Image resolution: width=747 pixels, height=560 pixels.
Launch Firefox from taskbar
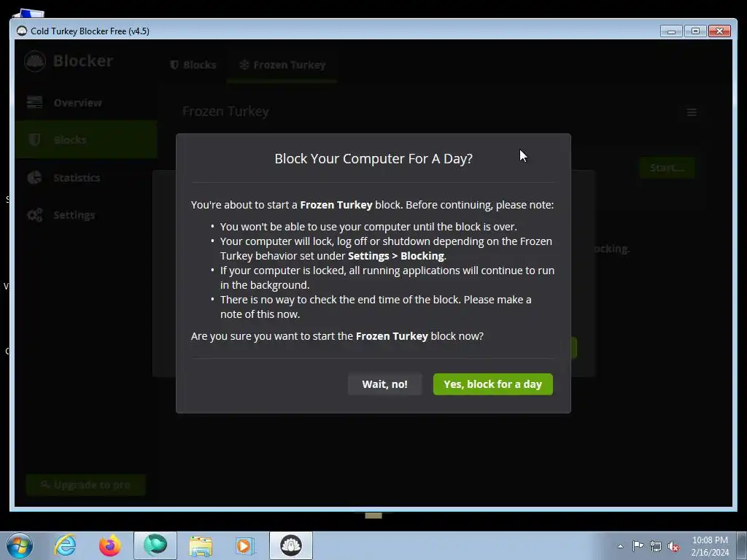(109, 545)
